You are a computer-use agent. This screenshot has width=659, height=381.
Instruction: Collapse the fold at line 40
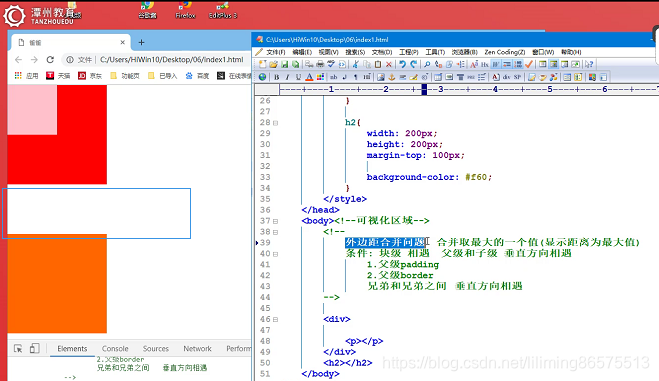(276, 254)
